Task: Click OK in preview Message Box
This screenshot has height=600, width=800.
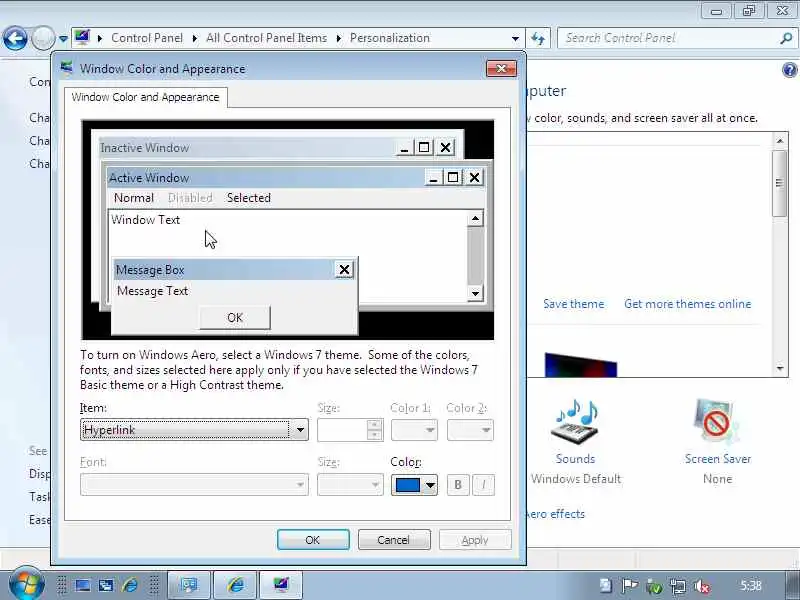Action: (x=235, y=317)
